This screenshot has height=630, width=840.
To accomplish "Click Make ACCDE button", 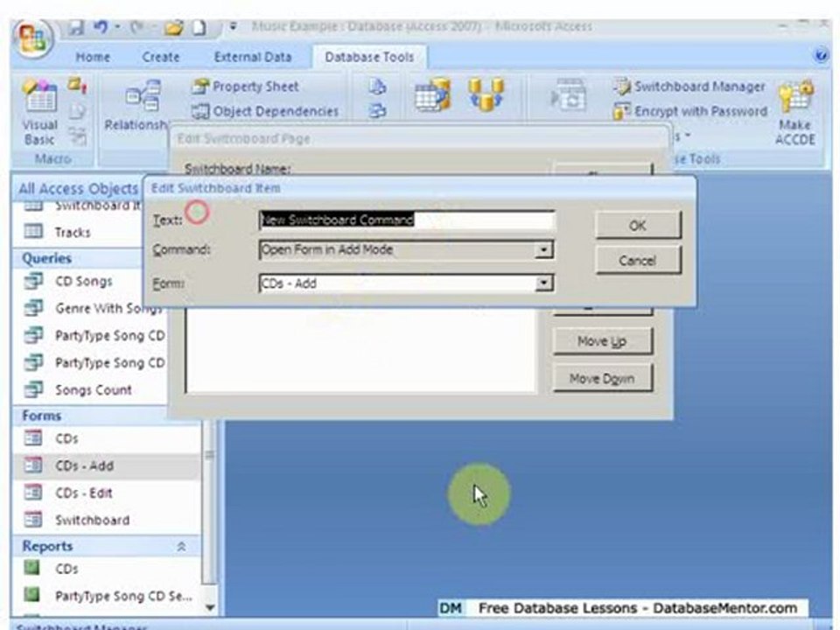I will tap(795, 113).
